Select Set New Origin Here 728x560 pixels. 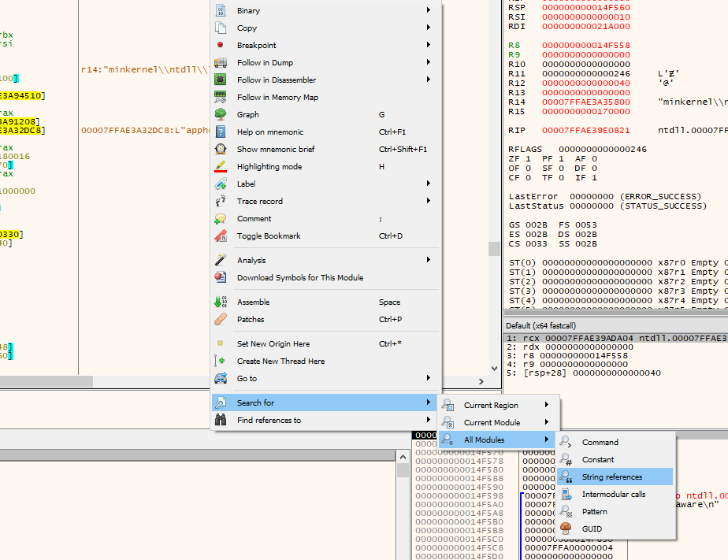(x=325, y=343)
